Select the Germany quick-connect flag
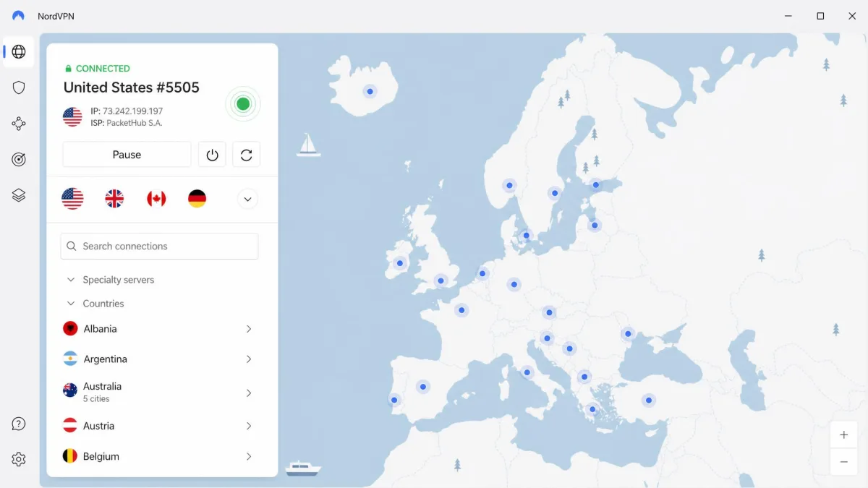Viewport: 868px width, 488px height. (197, 198)
